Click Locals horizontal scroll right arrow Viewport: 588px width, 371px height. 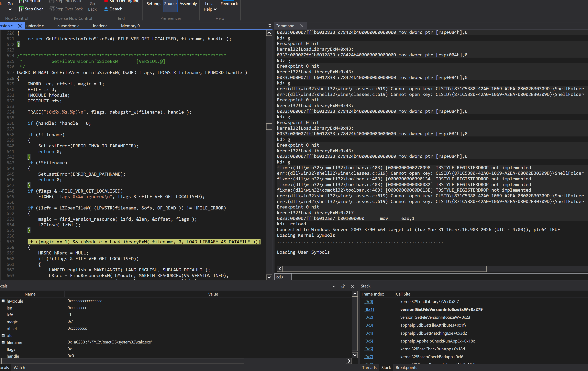tap(349, 361)
